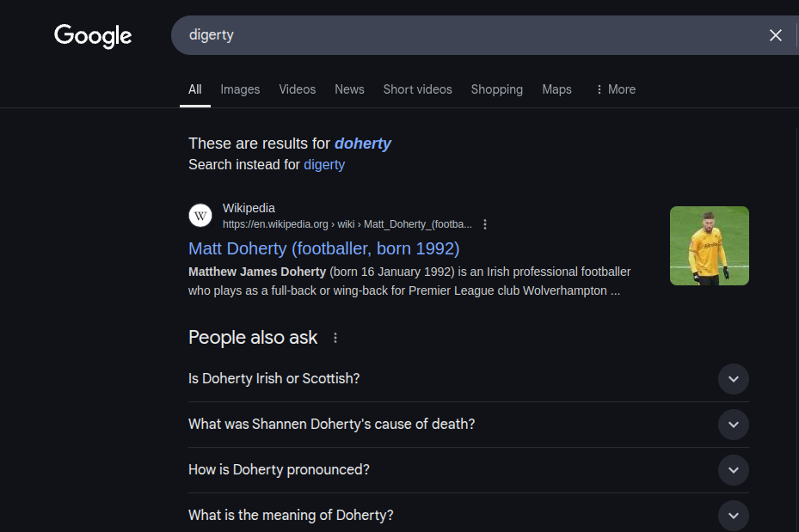799x532 pixels.
Task: Click question "How is Doherty pronounced?"
Action: (279, 469)
